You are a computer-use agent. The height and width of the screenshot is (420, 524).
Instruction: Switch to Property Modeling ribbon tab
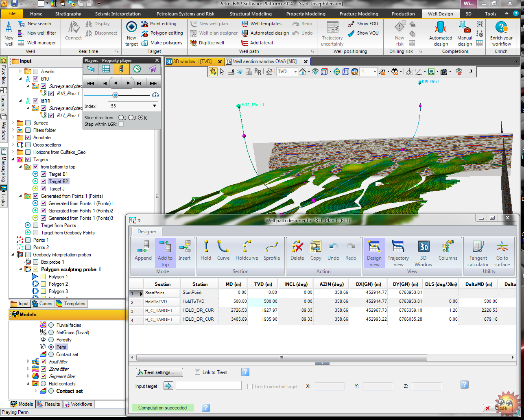[x=306, y=14]
